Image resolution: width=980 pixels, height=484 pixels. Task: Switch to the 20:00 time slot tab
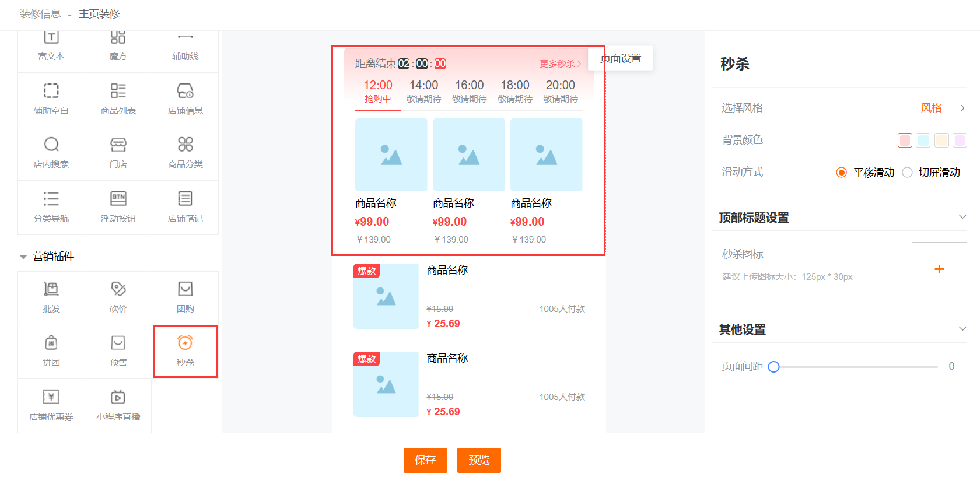click(560, 91)
